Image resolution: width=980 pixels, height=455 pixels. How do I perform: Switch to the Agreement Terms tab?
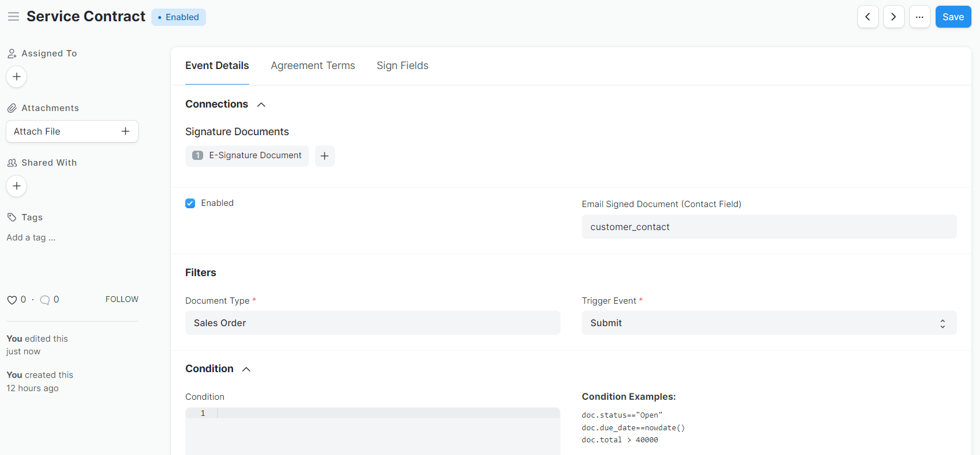pos(312,66)
